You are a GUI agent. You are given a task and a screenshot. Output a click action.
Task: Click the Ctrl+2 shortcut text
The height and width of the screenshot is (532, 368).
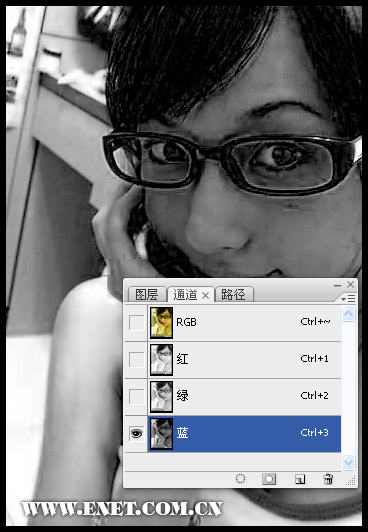coord(314,396)
